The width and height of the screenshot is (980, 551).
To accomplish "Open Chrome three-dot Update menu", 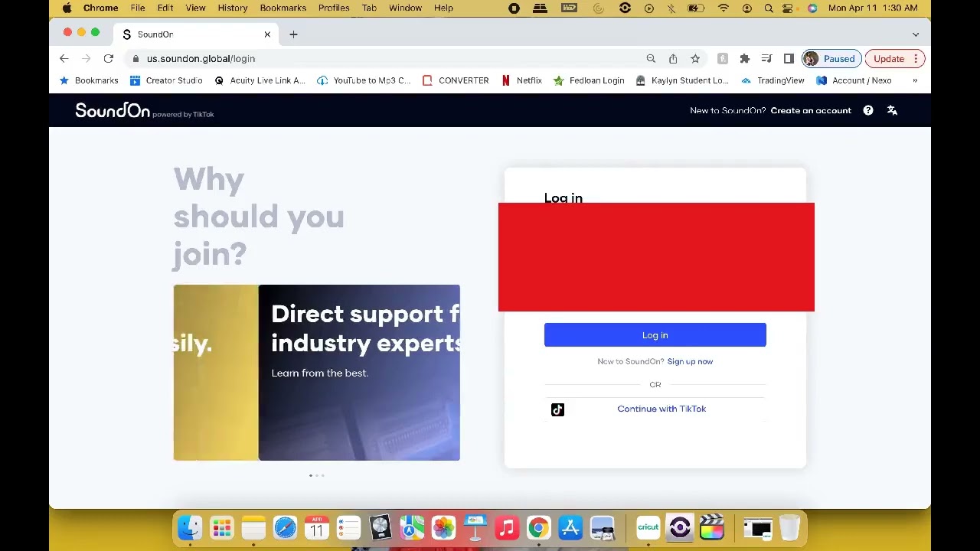I will coord(916,59).
